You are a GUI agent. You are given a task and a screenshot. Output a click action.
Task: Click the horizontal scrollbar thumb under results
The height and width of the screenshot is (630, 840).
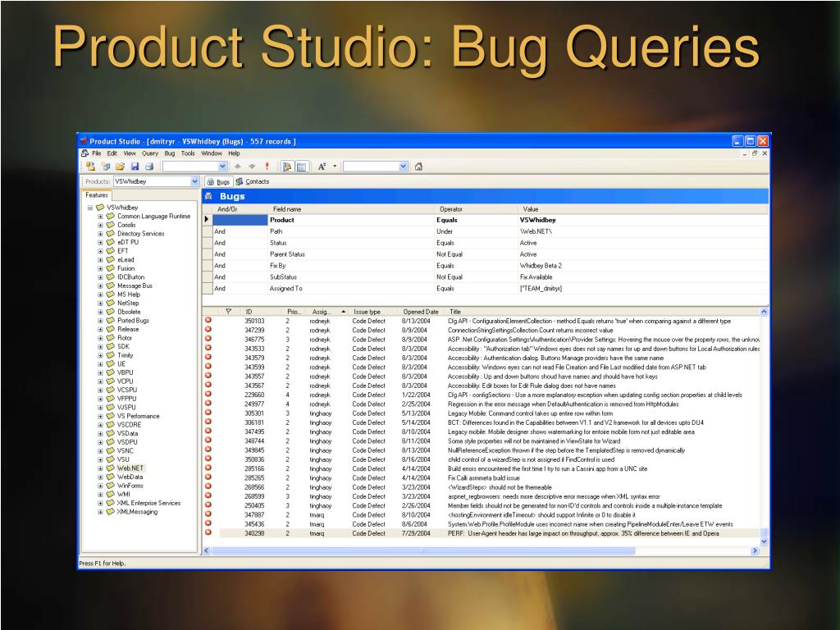[423, 550]
